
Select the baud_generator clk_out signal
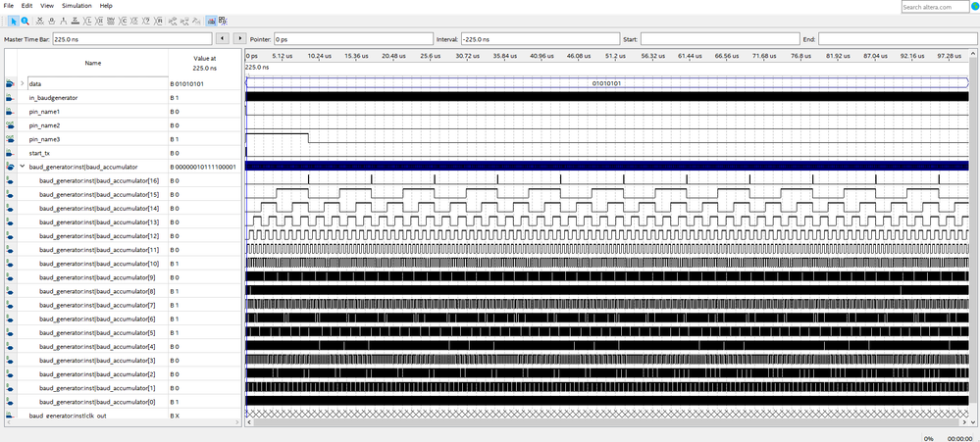point(68,416)
